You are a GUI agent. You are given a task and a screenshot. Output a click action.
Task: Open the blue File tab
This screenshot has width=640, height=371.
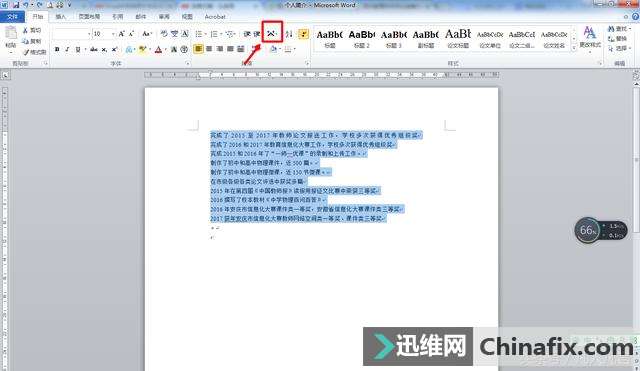(x=12, y=17)
